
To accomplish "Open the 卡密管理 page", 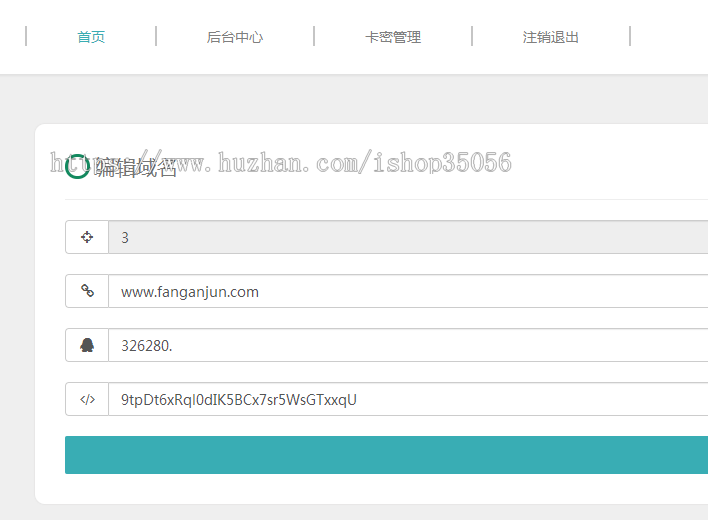I will click(393, 37).
